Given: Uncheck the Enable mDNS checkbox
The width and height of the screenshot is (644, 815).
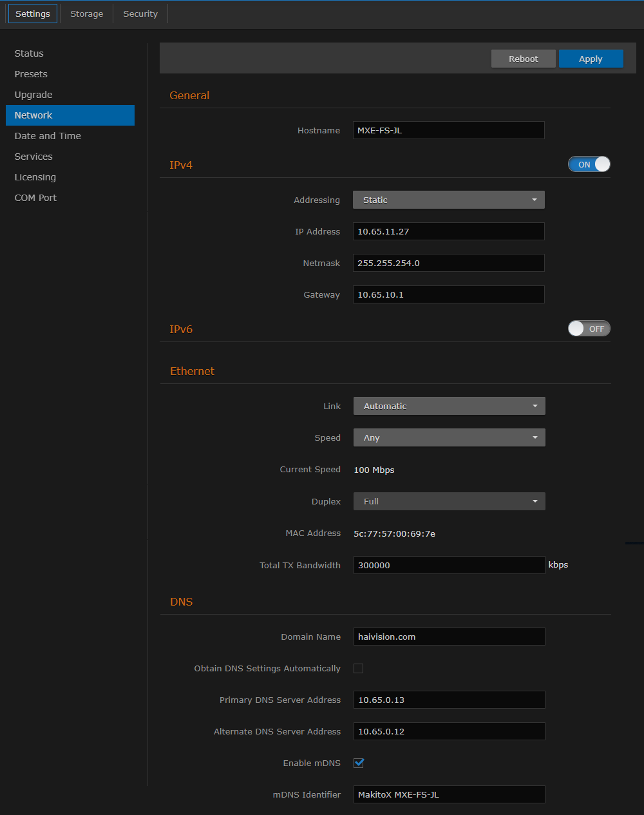Looking at the screenshot, I should pos(358,763).
